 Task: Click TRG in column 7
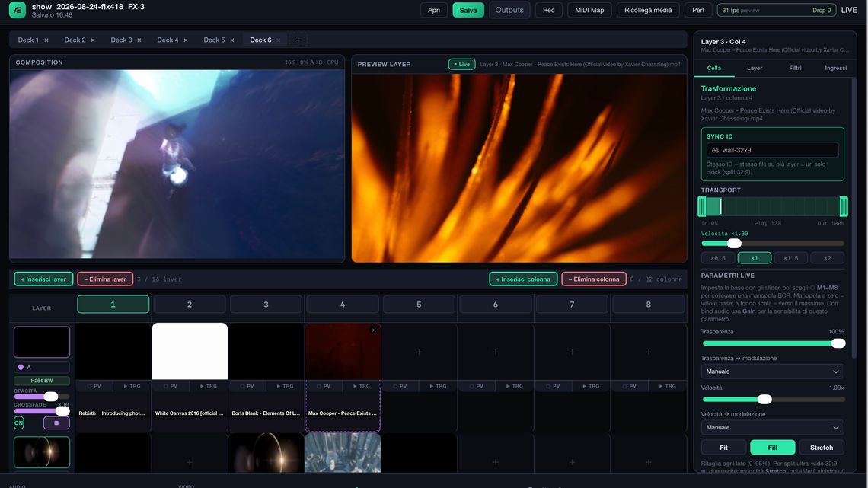591,386
